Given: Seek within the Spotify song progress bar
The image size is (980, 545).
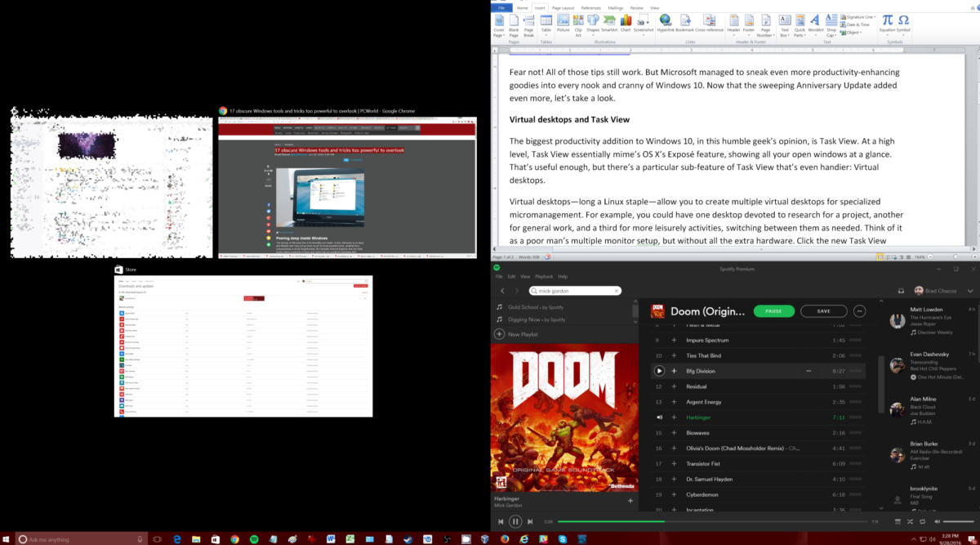Looking at the screenshot, I should click(x=712, y=521).
